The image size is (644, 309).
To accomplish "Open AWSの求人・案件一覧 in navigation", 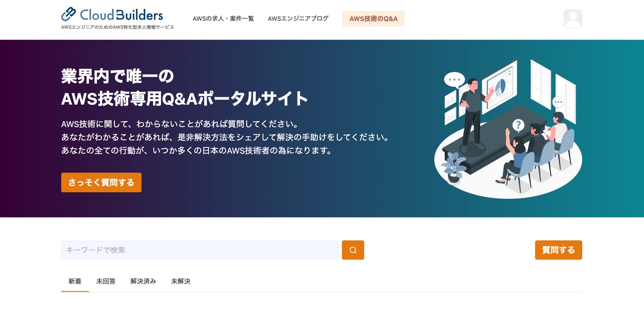I will point(223,19).
